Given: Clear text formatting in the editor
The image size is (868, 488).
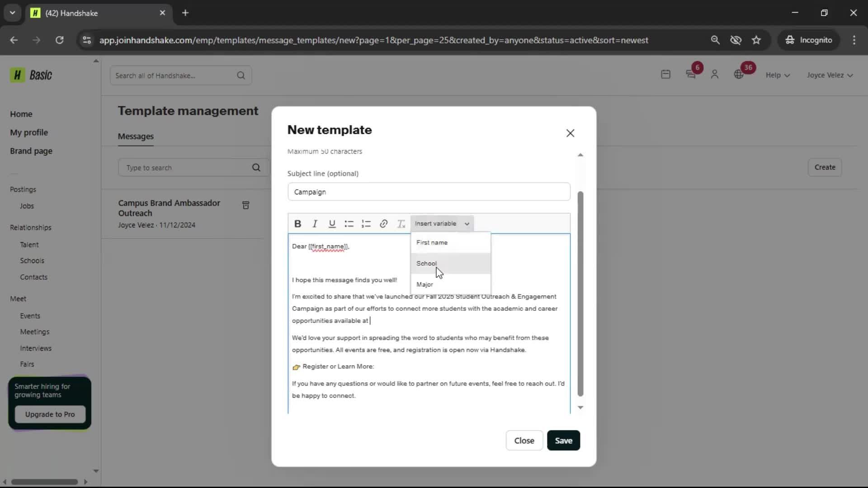Looking at the screenshot, I should coord(401,224).
